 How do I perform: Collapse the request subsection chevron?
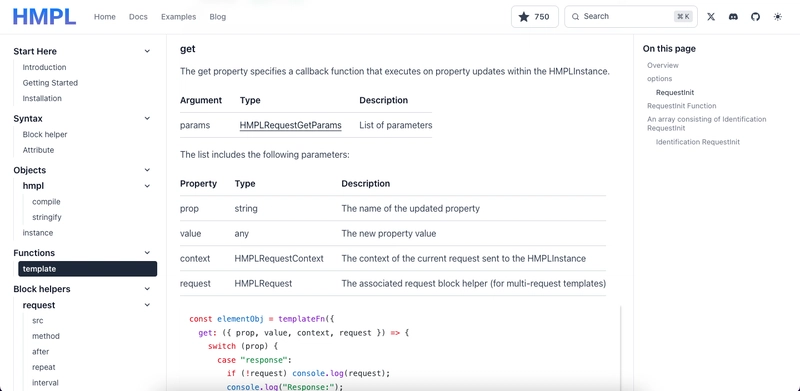click(147, 305)
